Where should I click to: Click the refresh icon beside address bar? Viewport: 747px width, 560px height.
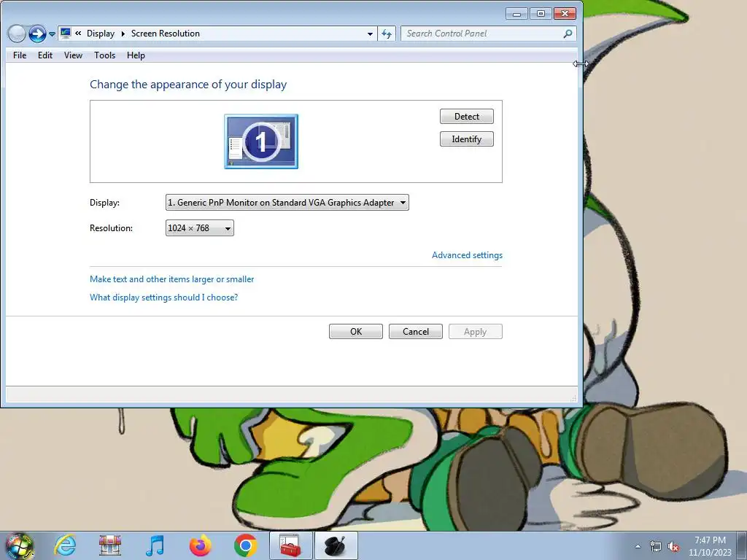[x=387, y=34]
